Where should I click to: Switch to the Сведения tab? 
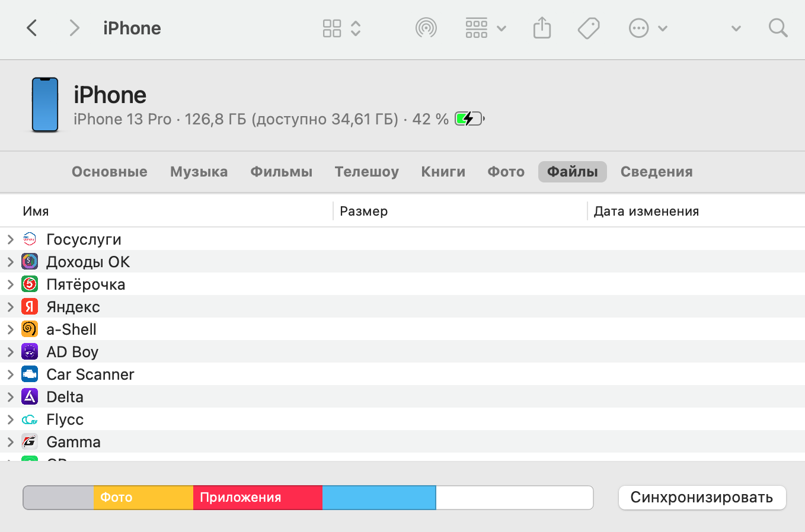click(x=656, y=172)
